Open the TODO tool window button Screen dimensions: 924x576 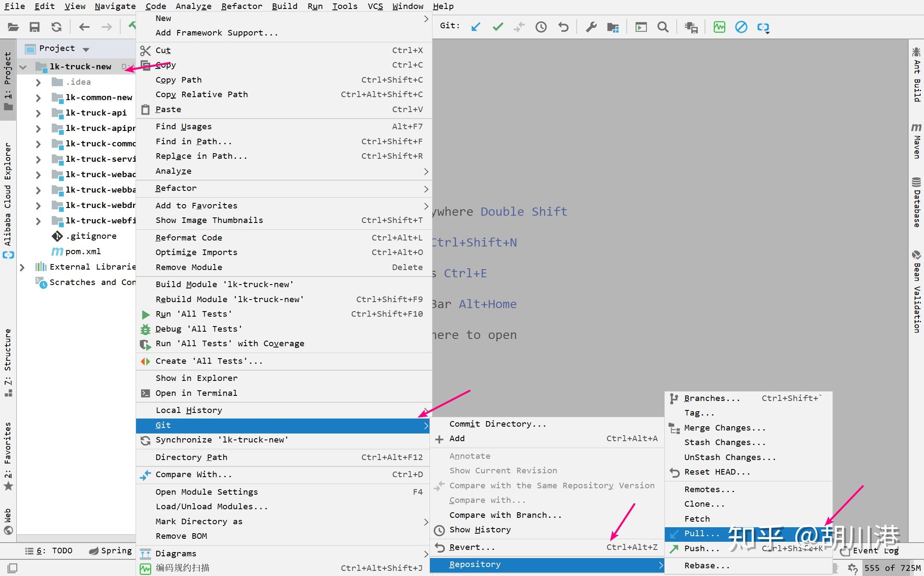(x=49, y=551)
